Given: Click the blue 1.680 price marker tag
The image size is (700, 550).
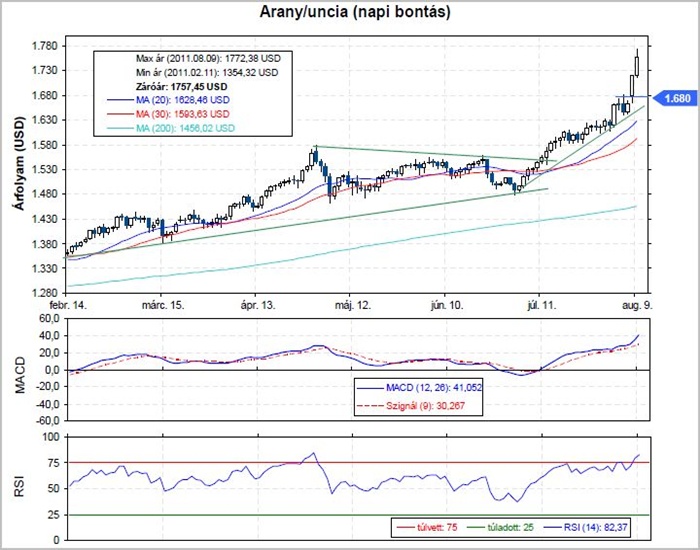Looking at the screenshot, I should pyautogui.click(x=674, y=98).
